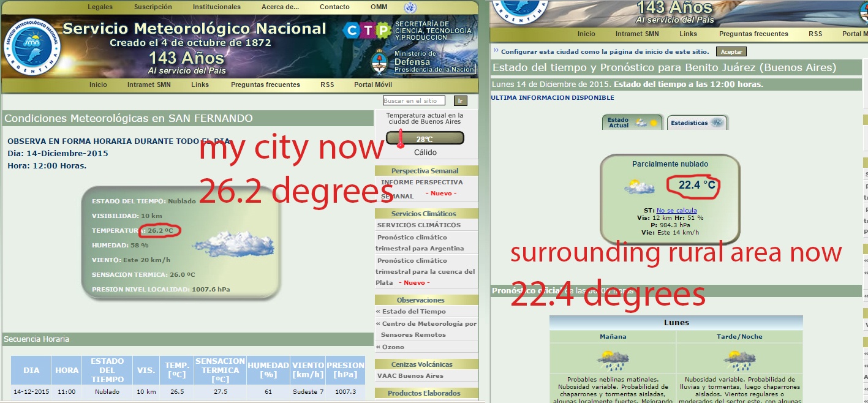The image size is (868, 403).
Task: Open Pronóstico trimestral para la cuenca del Plata
Action: 425,271
